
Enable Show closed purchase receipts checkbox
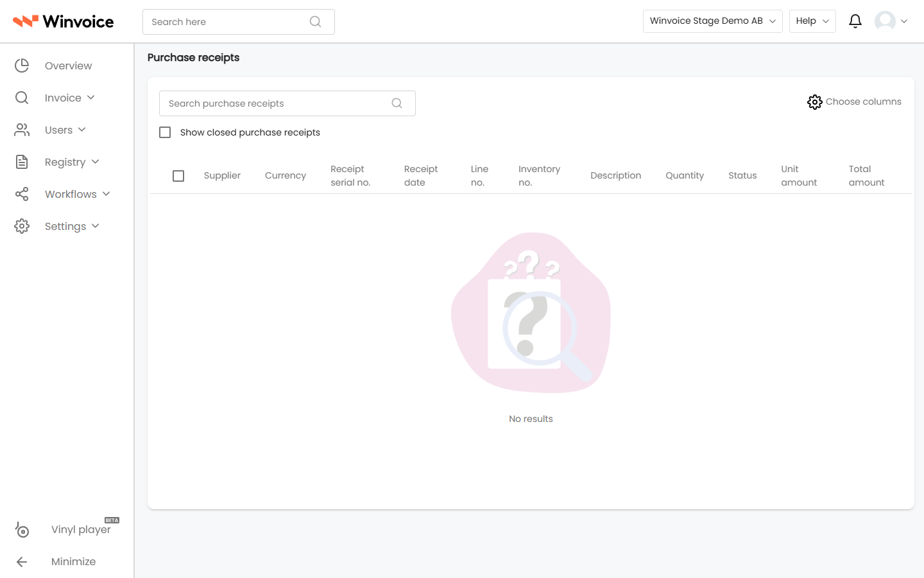(165, 132)
